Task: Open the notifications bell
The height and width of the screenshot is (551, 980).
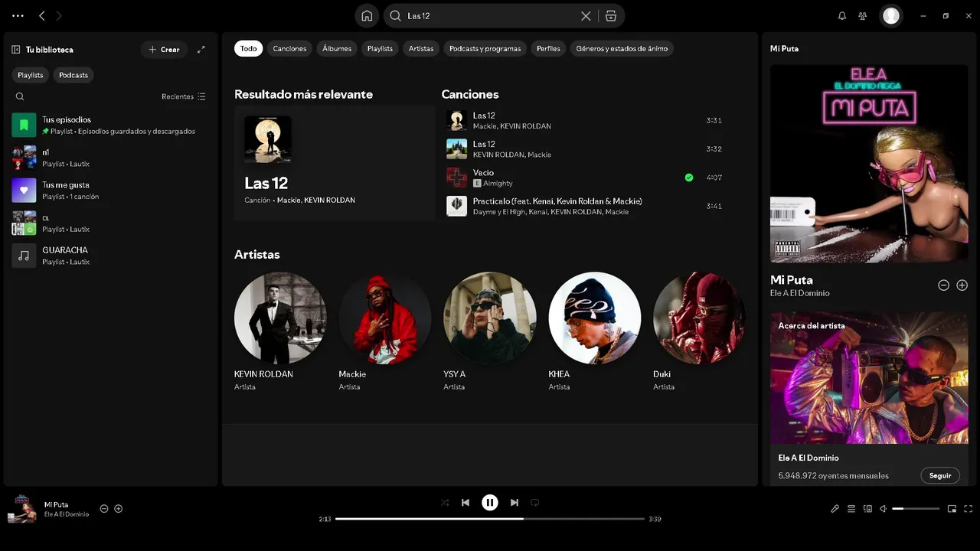Action: point(842,15)
